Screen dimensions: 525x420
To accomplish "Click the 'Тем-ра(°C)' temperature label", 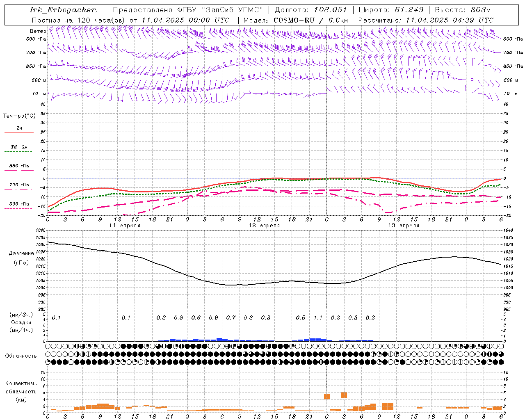I will click(20, 116).
